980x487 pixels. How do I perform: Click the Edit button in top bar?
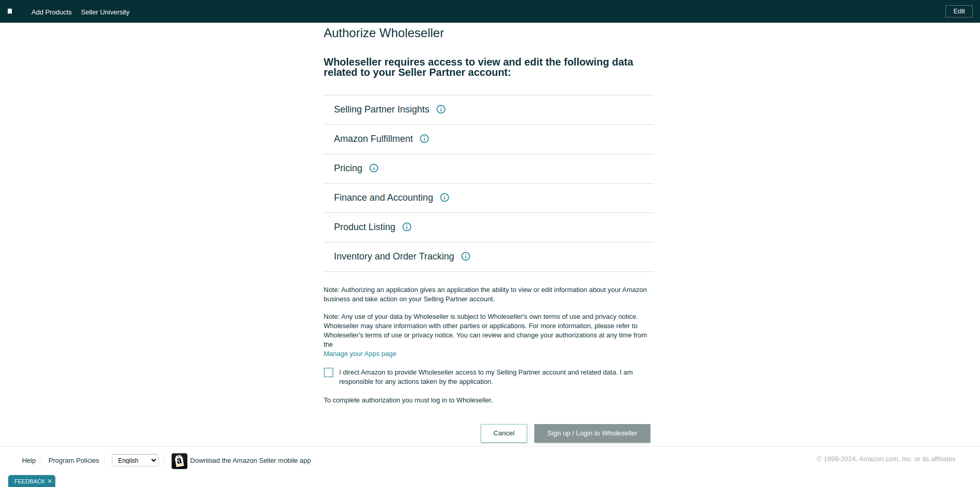[959, 11]
